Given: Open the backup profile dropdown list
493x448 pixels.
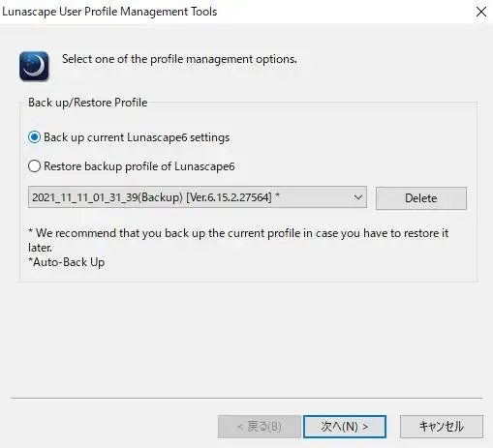Looking at the screenshot, I should point(198,197).
